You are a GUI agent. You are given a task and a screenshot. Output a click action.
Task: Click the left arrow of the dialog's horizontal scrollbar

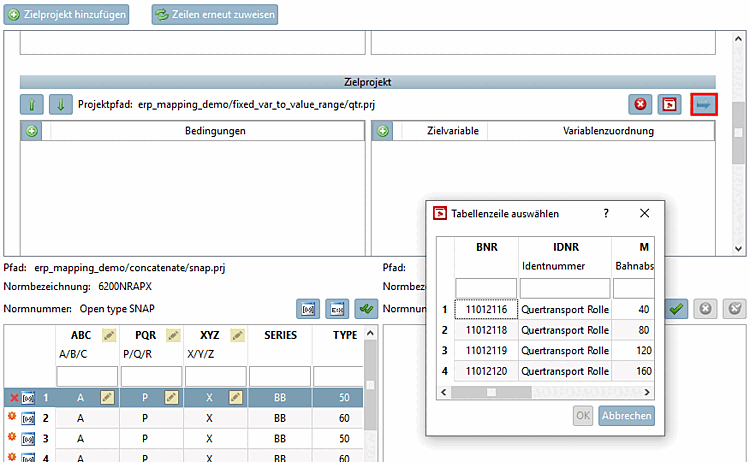click(x=444, y=392)
